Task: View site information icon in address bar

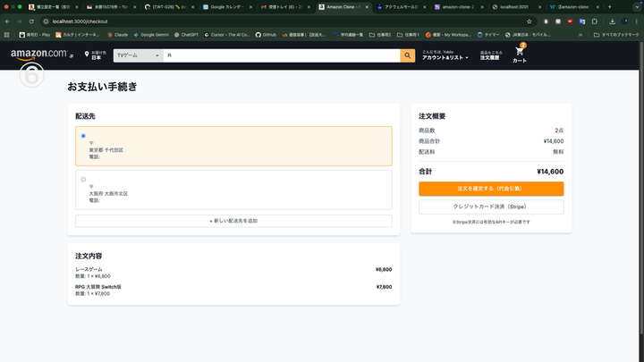Action: point(46,21)
